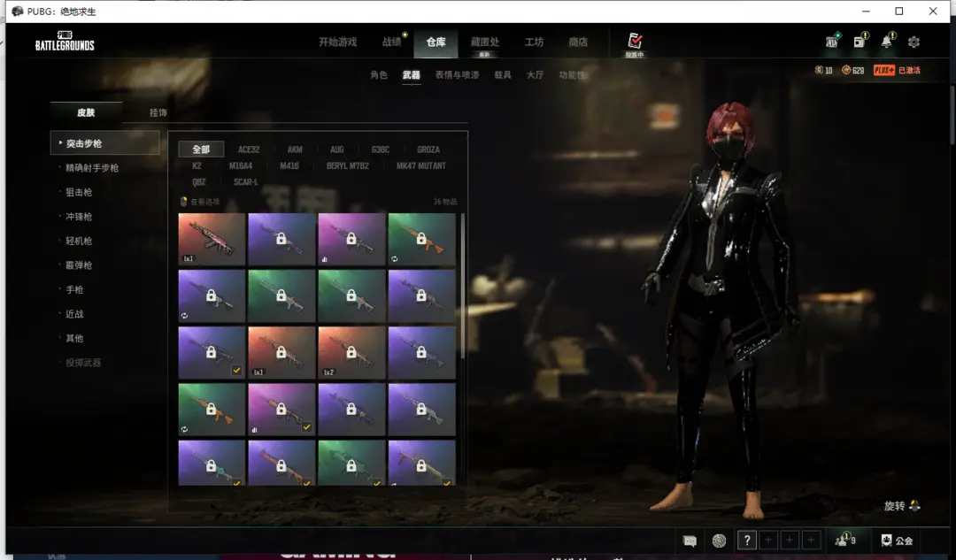956x560 pixels.
Task: Filter skins by G36C
Action: click(381, 150)
